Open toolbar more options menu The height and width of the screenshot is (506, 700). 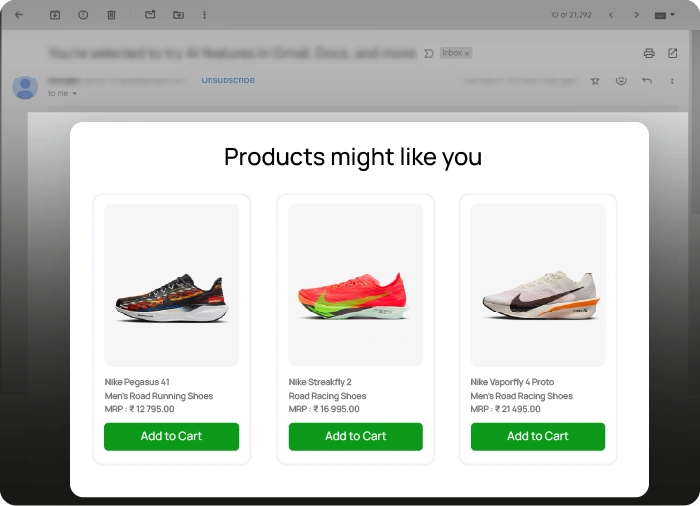point(204,15)
